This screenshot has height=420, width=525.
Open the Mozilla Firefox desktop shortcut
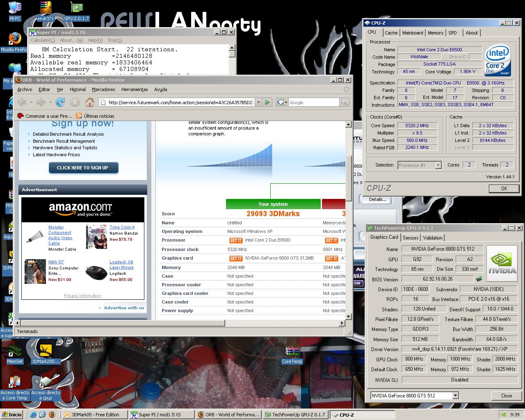tap(15, 42)
